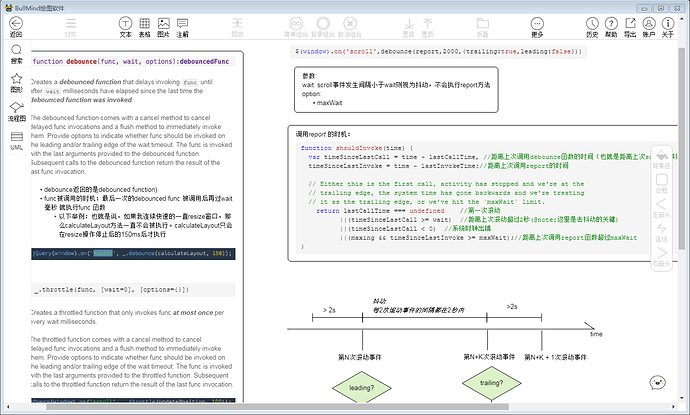Click the back arrow icon 返回
The width and height of the screenshot is (690, 415).
[16, 27]
